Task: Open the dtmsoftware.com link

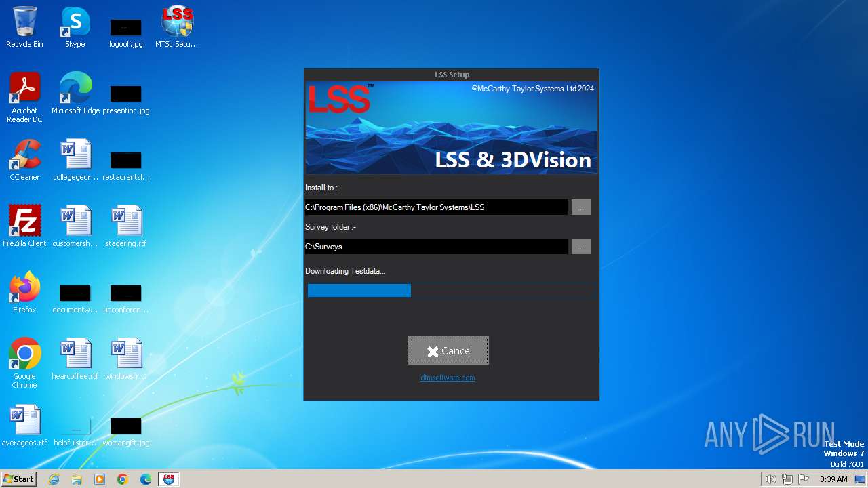Action: pos(448,378)
